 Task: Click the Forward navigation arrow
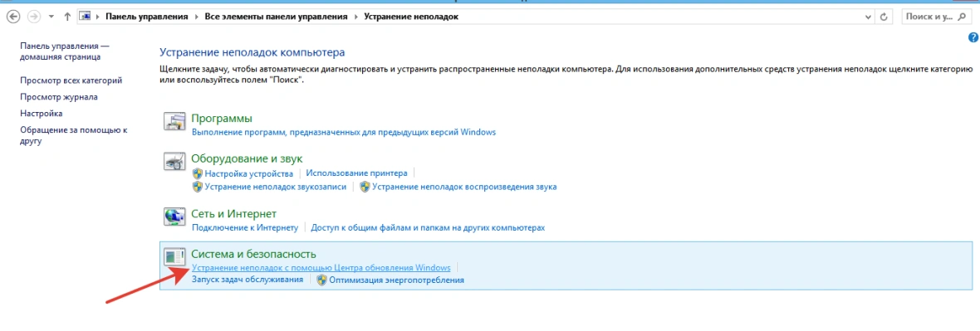pyautogui.click(x=34, y=17)
